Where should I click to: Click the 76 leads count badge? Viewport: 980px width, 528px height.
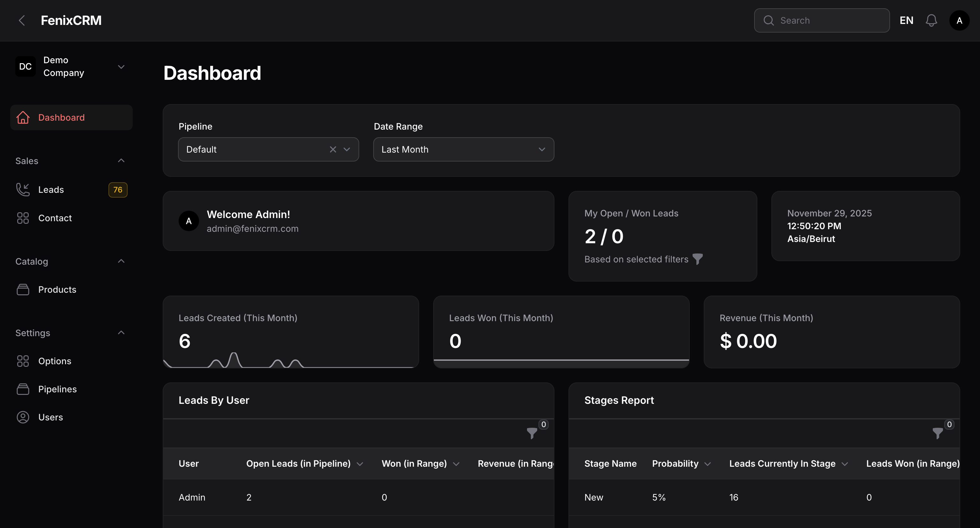117,190
